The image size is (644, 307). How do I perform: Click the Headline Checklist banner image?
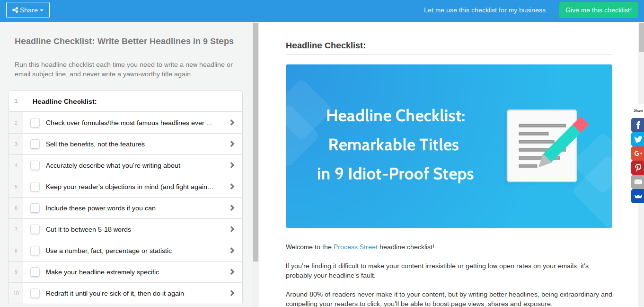(449, 146)
